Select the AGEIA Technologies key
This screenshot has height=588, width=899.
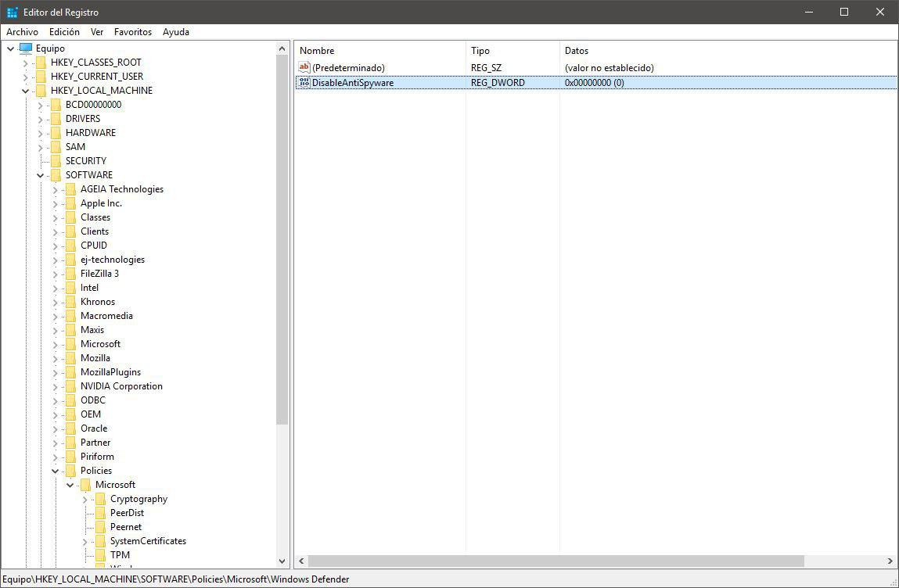coord(122,189)
